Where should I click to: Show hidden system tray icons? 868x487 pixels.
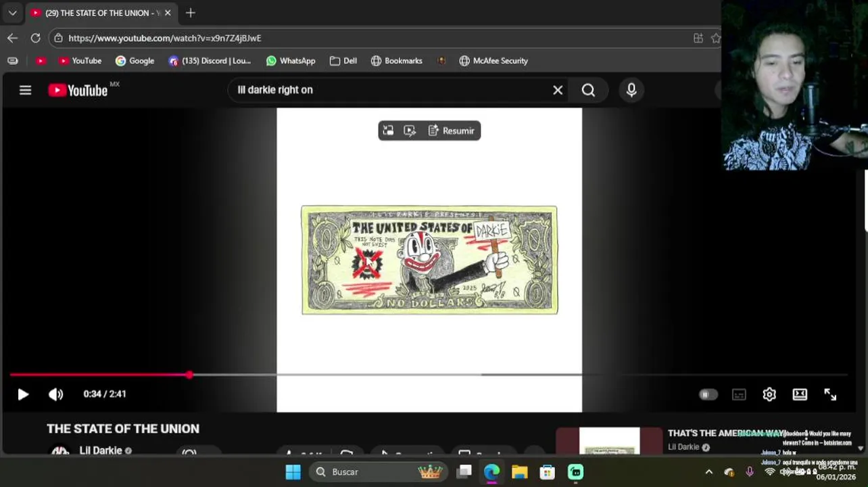coord(708,472)
